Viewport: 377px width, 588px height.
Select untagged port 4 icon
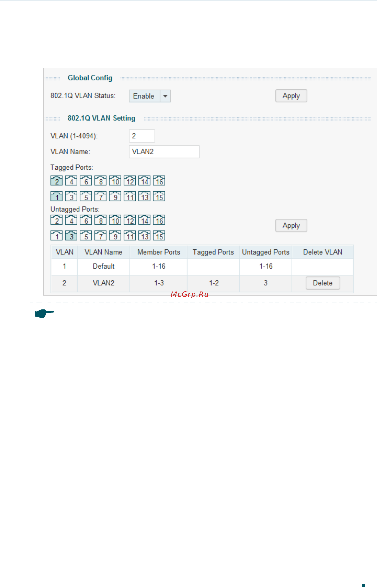tap(71, 220)
